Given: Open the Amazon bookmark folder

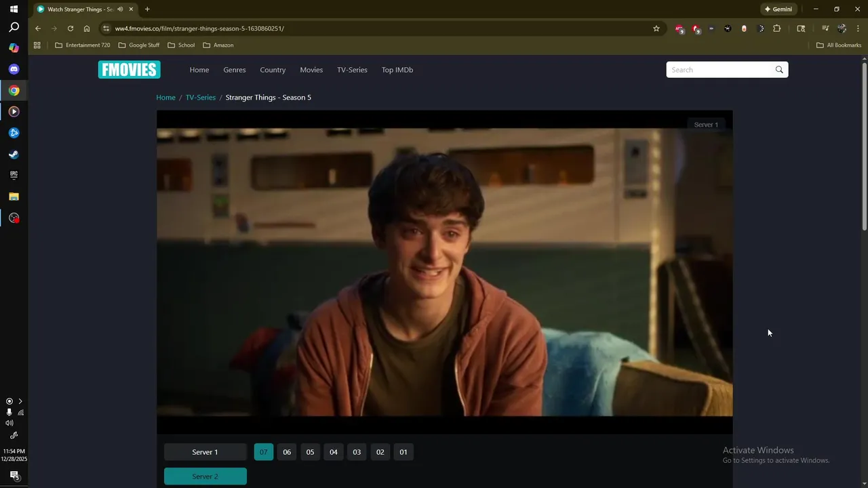Looking at the screenshot, I should point(218,45).
